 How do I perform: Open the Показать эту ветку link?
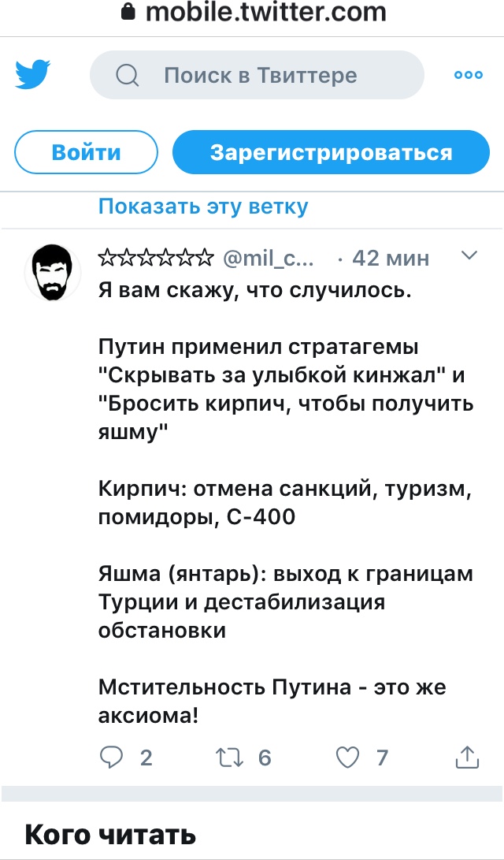coord(203,207)
